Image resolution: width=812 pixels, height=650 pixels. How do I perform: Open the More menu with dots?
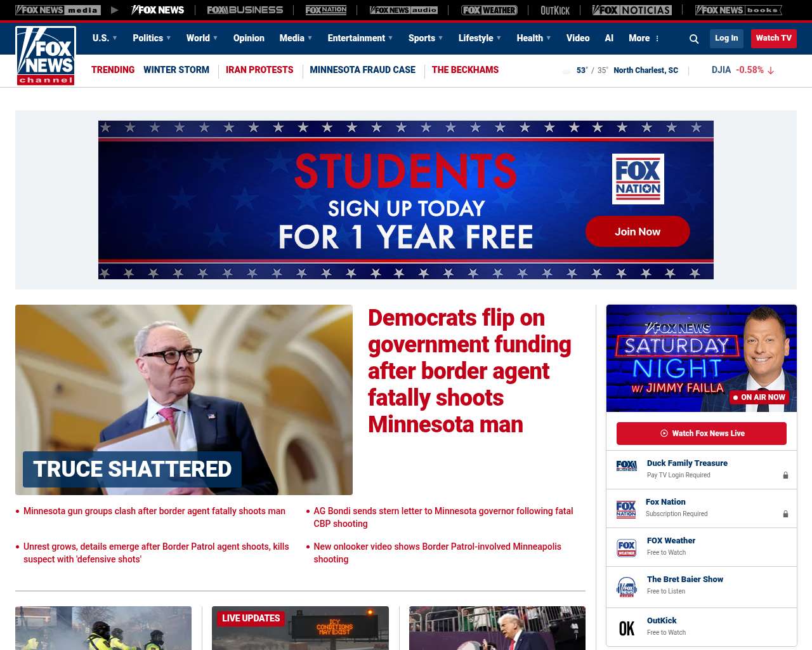[644, 38]
